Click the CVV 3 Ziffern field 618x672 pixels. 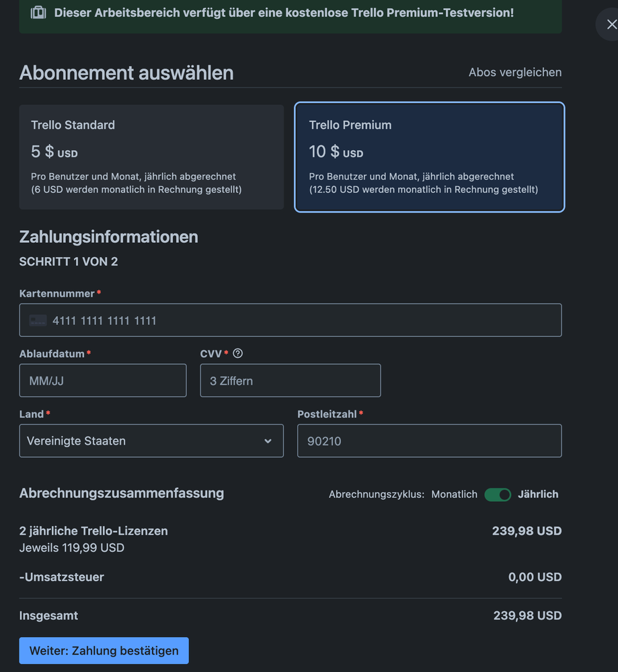tap(290, 381)
